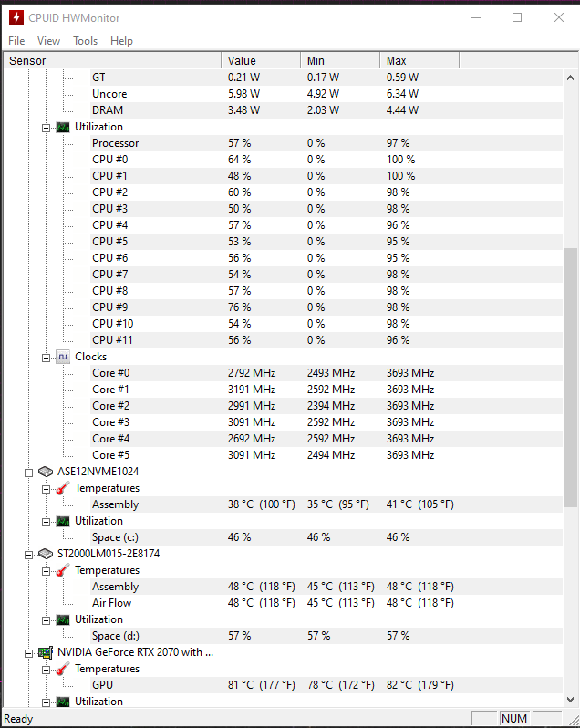Select the Clocks waveform icon
580x728 pixels.
coord(63,357)
